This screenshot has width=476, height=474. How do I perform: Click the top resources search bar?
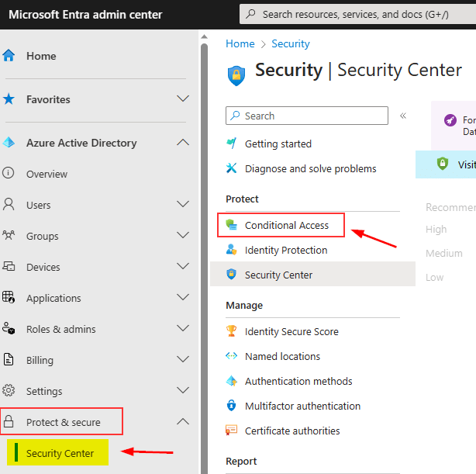click(357, 14)
